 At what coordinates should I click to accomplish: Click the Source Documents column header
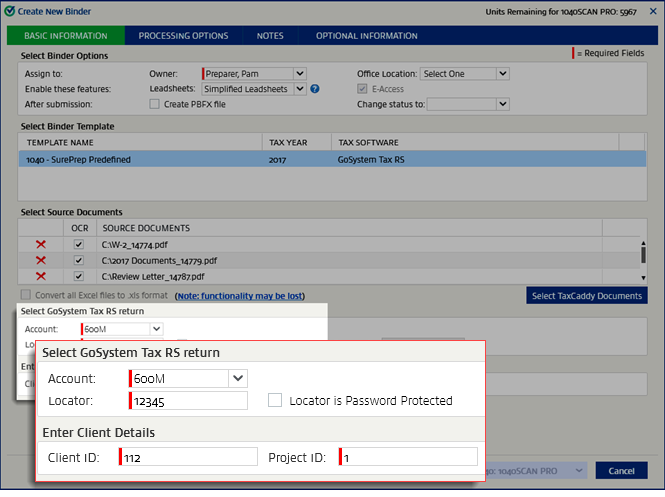pos(349,228)
